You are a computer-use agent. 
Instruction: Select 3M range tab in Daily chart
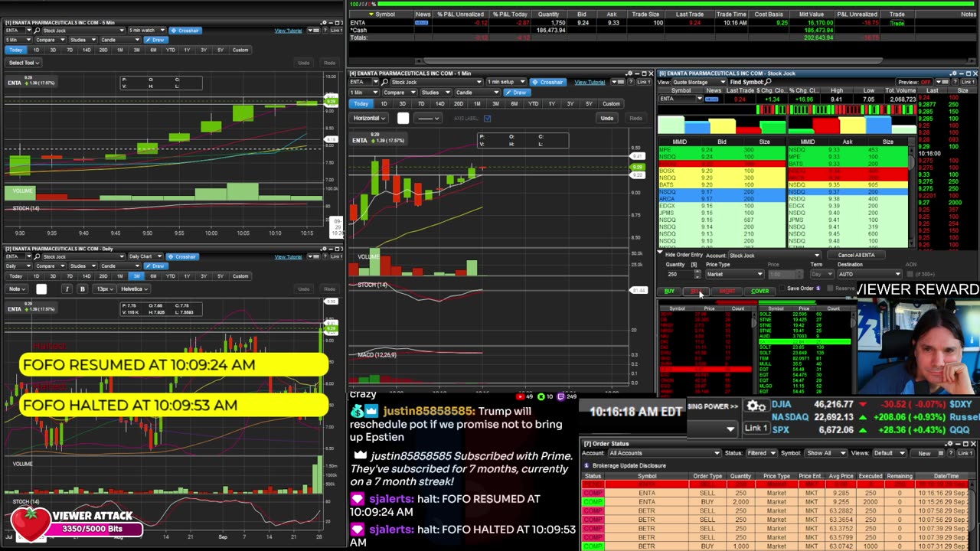pyautogui.click(x=136, y=276)
